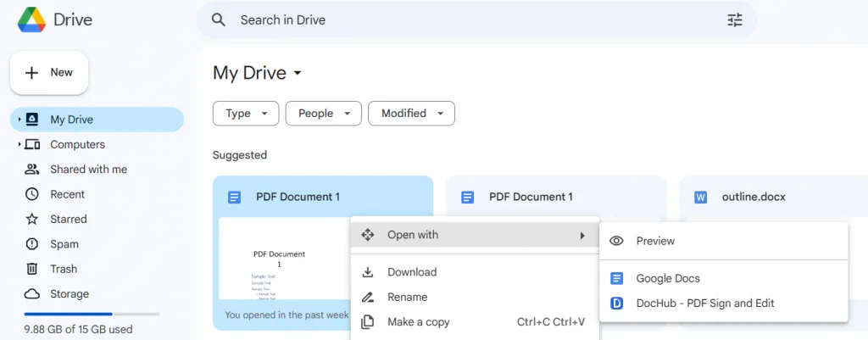The width and height of the screenshot is (868, 340).
Task: Click the DocHub app icon
Action: [617, 303]
